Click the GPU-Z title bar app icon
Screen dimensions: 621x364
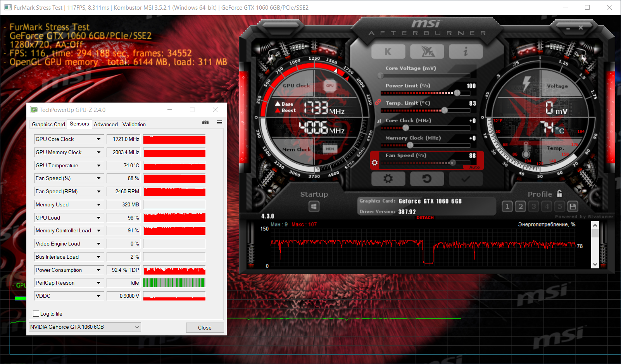point(34,110)
